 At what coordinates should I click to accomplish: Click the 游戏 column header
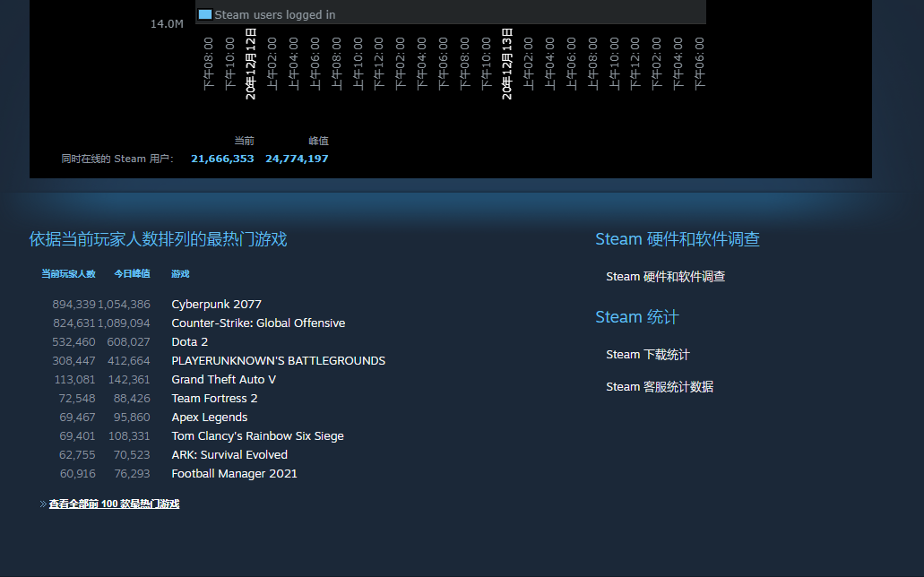(x=180, y=273)
